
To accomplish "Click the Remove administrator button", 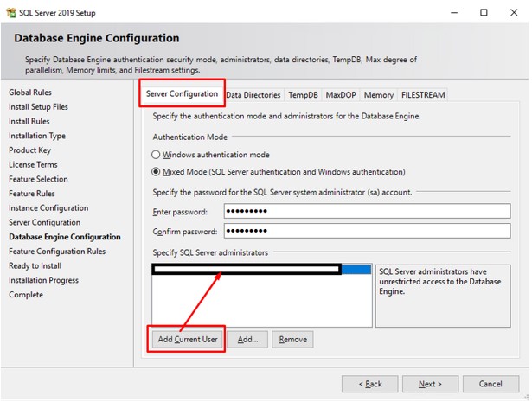I will click(292, 339).
